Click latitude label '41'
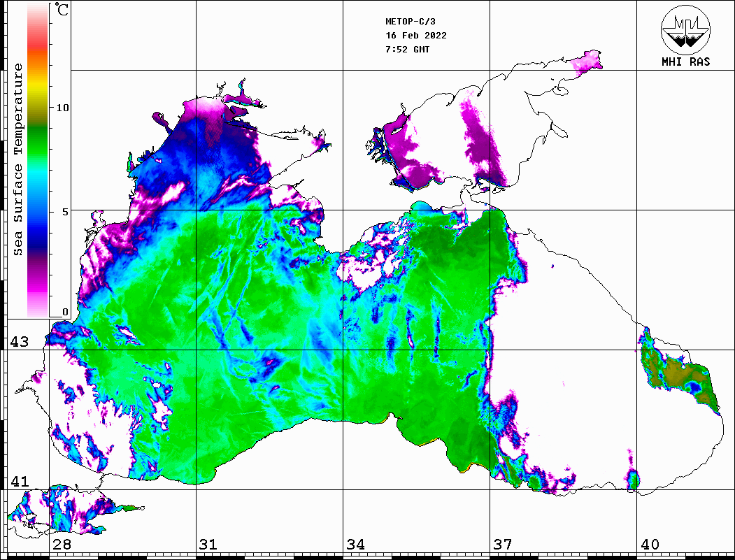 (20, 481)
